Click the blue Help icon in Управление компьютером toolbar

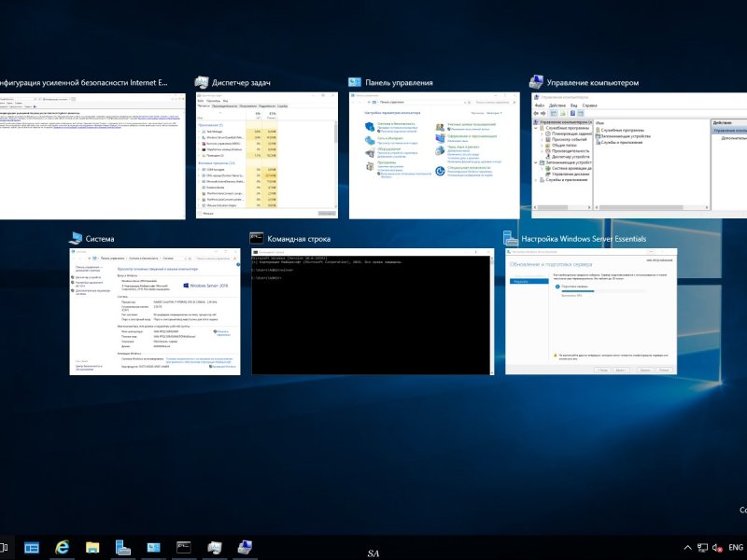(572, 113)
